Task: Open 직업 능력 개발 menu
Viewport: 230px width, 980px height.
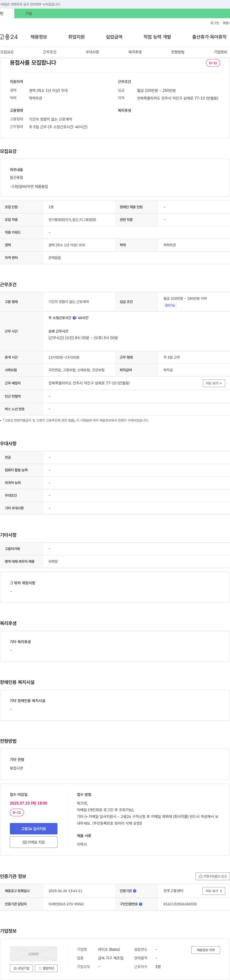Action: (157, 37)
